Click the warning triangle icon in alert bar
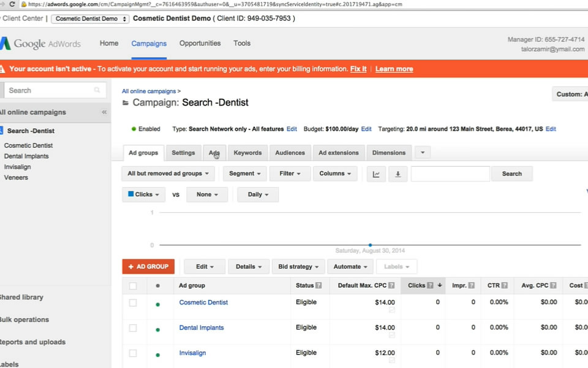The width and height of the screenshot is (588, 368). tap(2, 69)
